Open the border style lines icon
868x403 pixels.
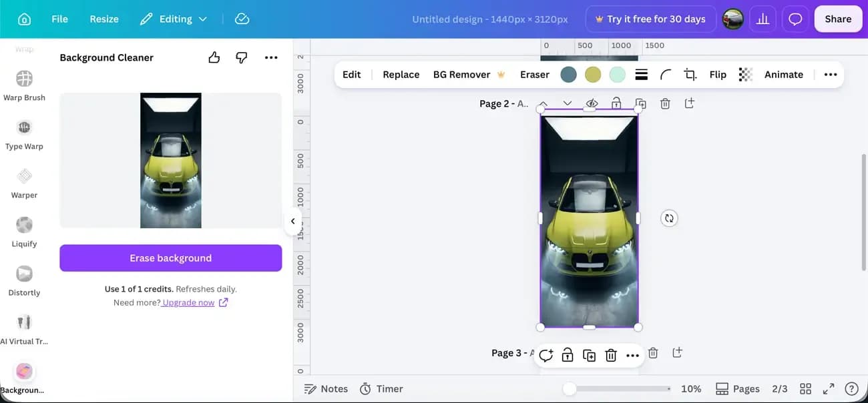click(642, 75)
